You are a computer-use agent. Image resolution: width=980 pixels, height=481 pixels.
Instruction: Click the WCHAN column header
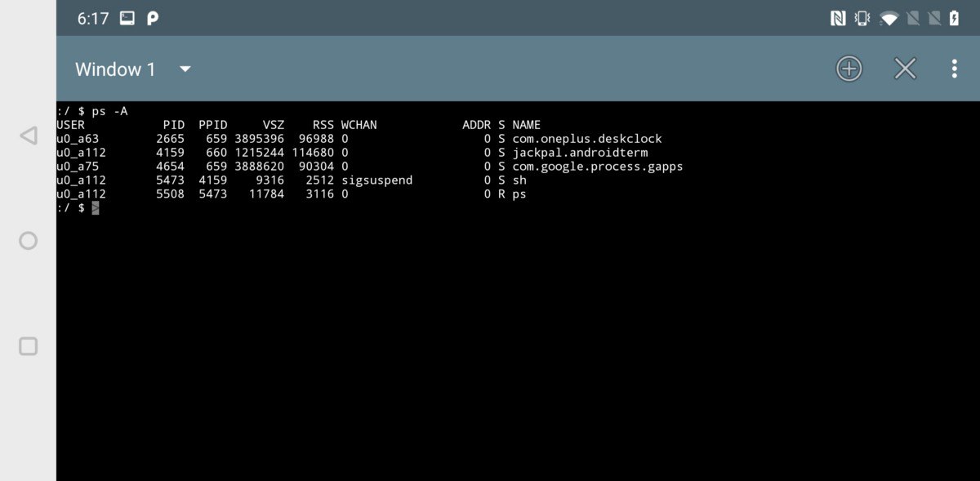tap(359, 125)
